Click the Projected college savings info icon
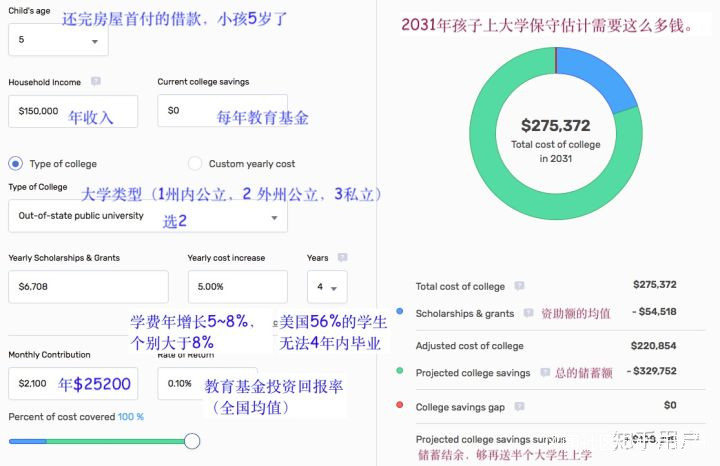 pos(545,372)
